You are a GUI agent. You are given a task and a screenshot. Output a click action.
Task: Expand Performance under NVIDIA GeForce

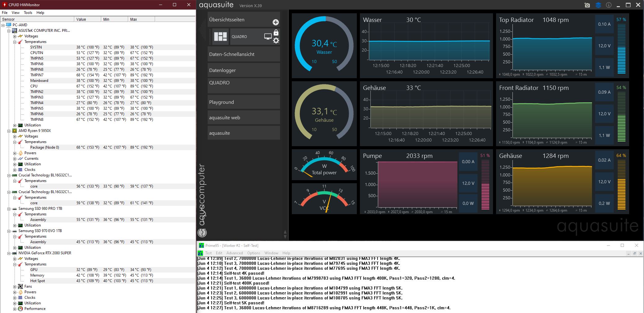click(x=15, y=309)
